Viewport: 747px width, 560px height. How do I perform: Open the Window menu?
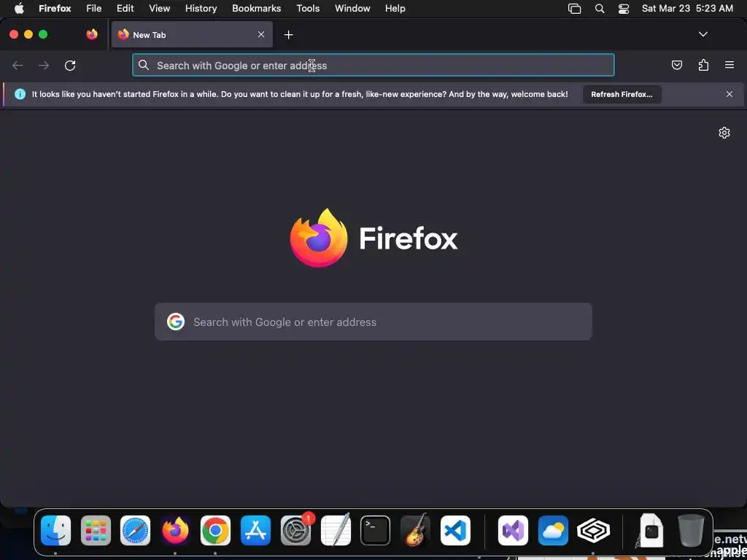point(352,9)
